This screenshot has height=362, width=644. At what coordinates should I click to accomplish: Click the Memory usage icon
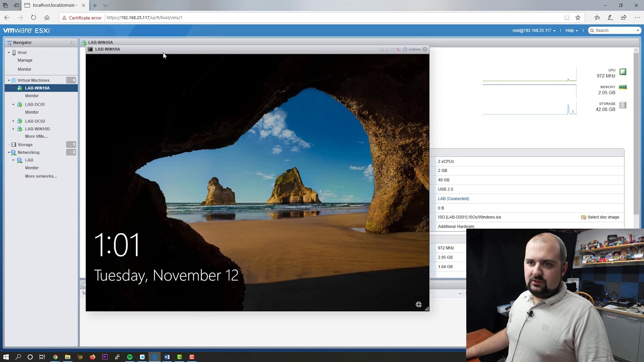tap(623, 87)
